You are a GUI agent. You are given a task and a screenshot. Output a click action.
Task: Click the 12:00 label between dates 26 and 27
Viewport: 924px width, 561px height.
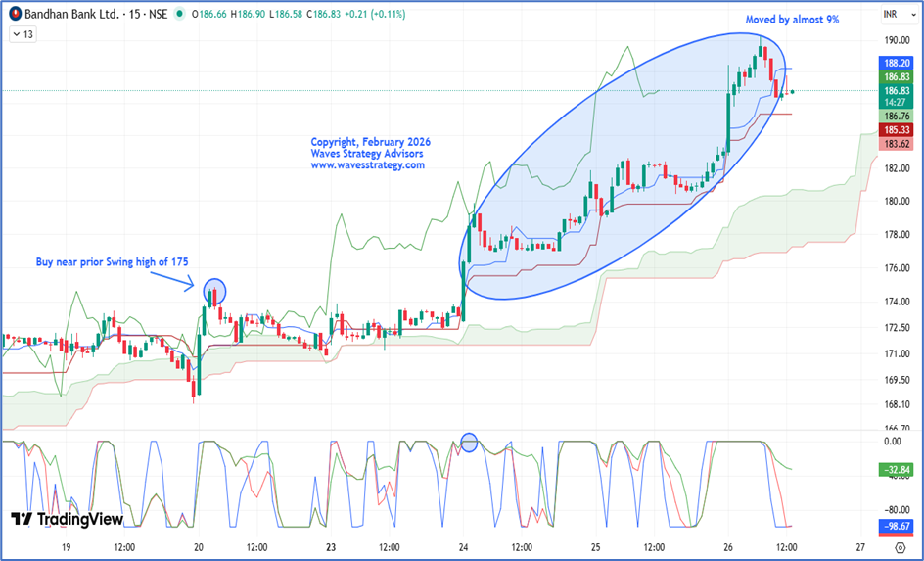787,546
